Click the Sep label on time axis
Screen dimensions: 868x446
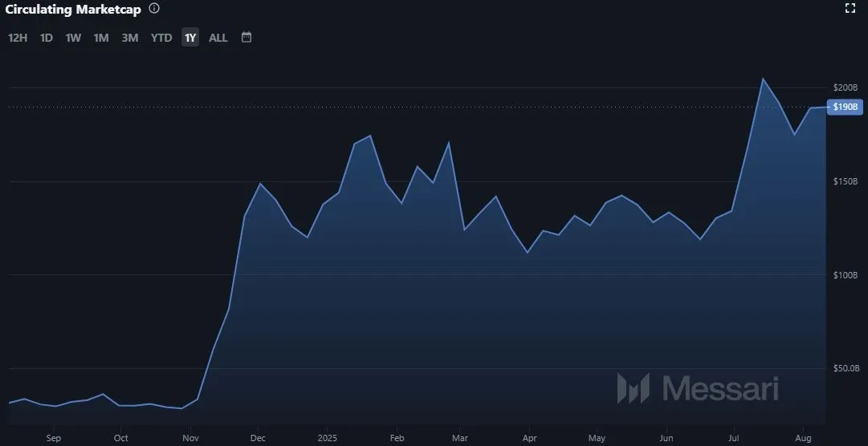(x=54, y=438)
